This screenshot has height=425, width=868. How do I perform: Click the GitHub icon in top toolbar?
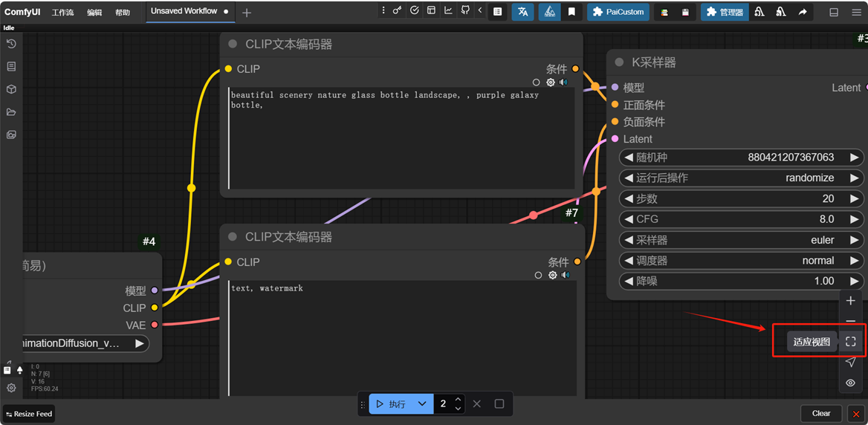pyautogui.click(x=464, y=11)
